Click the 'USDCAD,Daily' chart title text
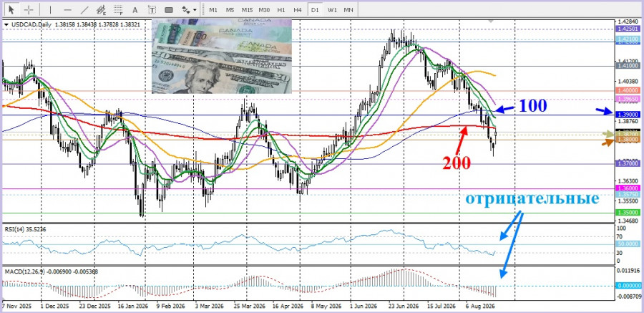 (x=31, y=24)
